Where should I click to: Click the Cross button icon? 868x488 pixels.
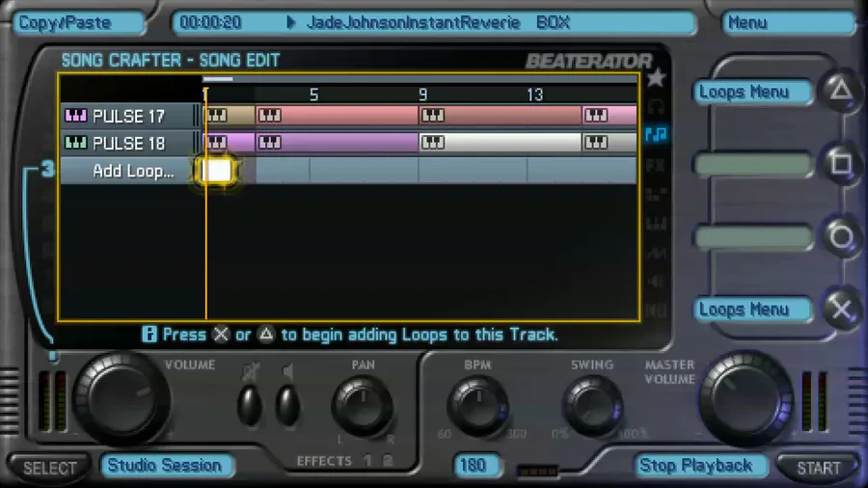(x=841, y=309)
